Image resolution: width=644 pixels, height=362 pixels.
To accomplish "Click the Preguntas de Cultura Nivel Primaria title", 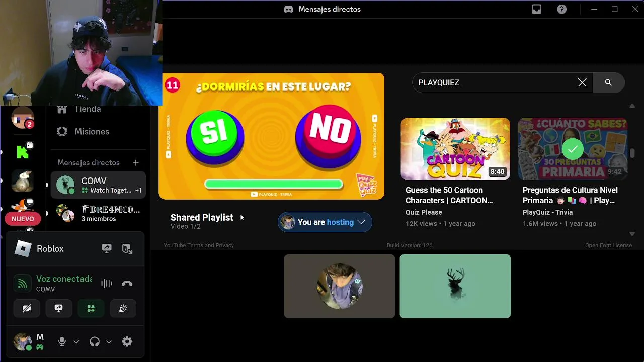I will (x=571, y=195).
